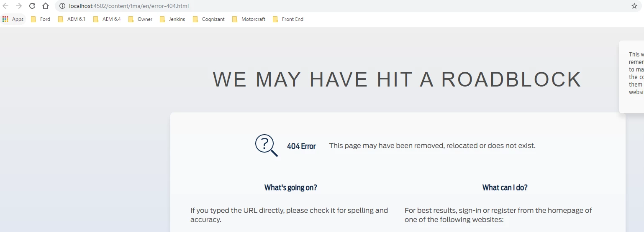The image size is (644, 232).
Task: Click the "What's going on?" heading
Action: click(x=291, y=188)
